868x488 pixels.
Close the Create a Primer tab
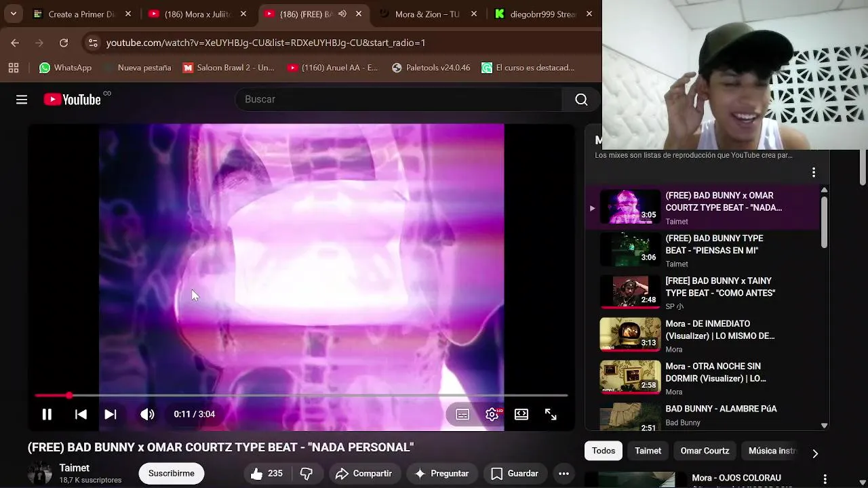click(x=128, y=14)
